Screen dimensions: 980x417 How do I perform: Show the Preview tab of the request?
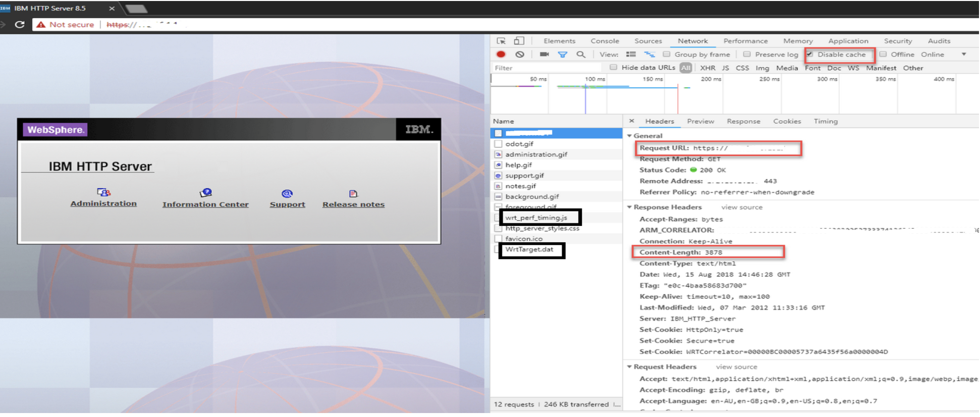coord(701,121)
